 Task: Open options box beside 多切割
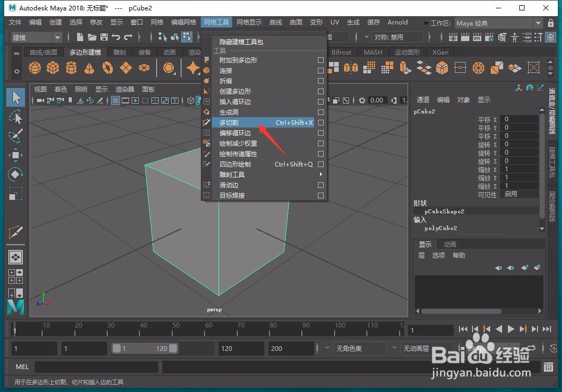point(321,122)
